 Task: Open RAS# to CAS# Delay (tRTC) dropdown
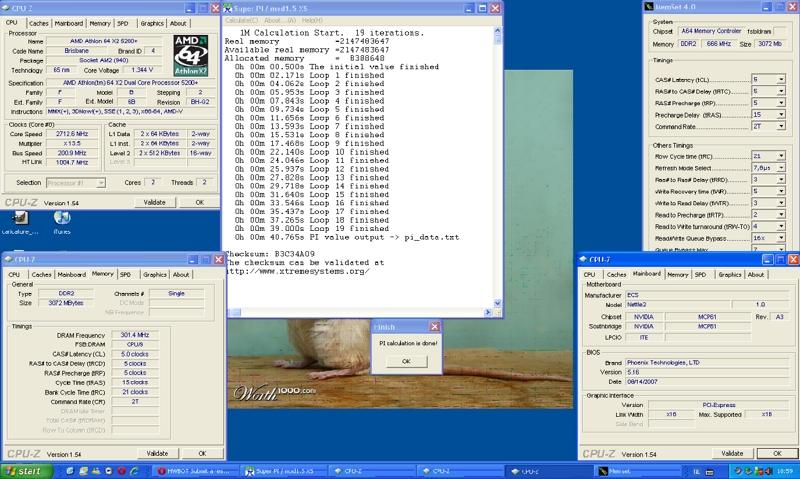[781, 91]
